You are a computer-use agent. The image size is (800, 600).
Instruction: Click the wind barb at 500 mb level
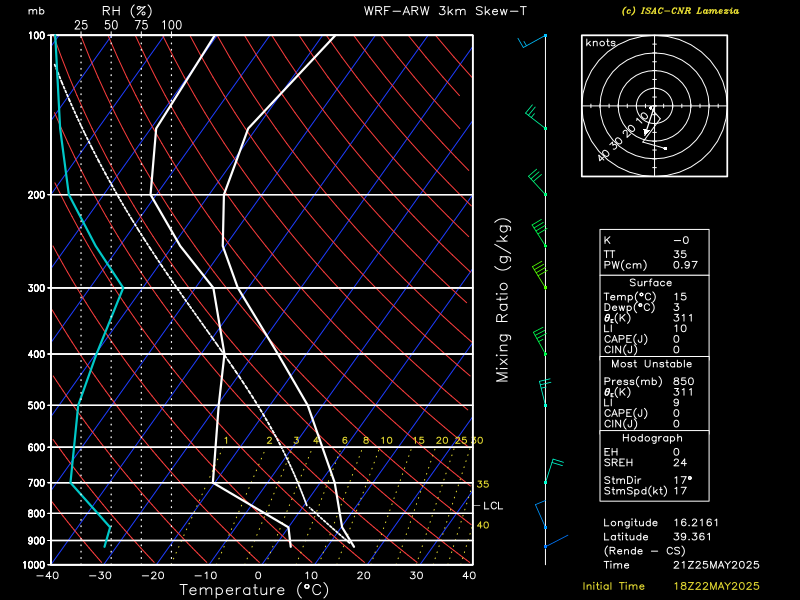[545, 392]
